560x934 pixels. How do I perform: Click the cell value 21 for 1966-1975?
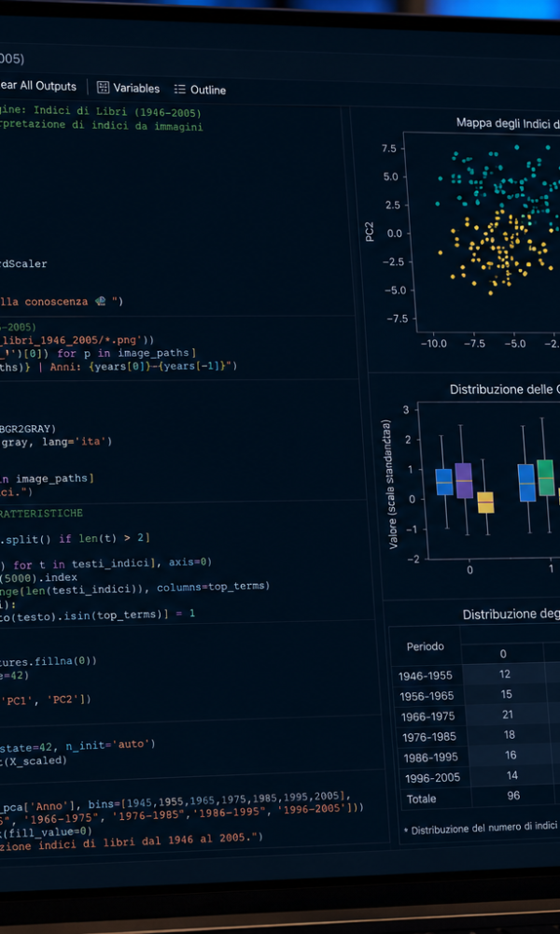(x=508, y=715)
